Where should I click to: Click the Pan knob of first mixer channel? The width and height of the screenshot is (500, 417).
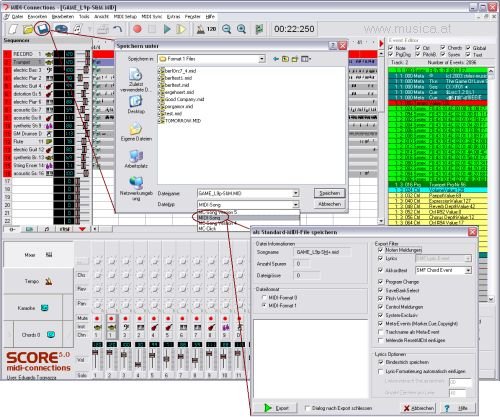(x=98, y=304)
